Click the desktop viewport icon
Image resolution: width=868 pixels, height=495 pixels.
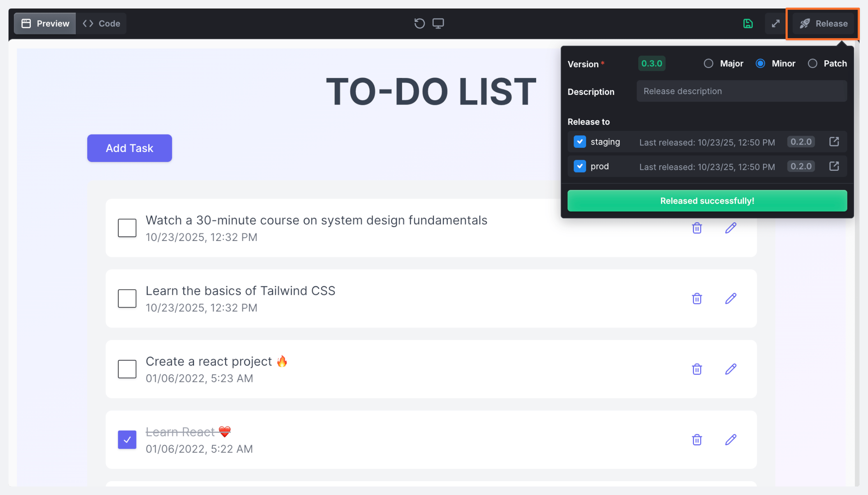[438, 23]
